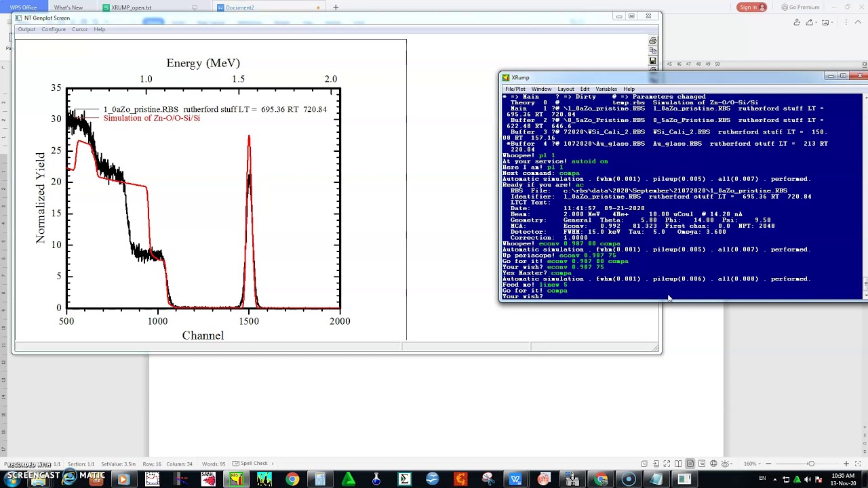Image resolution: width=868 pixels, height=488 pixels.
Task: Click the clock showing 10:30 AM
Action: (x=843, y=479)
